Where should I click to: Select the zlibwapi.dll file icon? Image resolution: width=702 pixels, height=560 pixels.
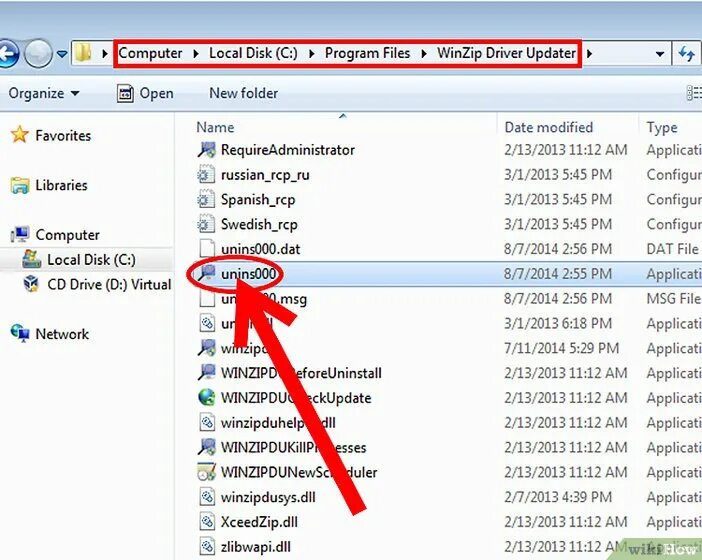[207, 546]
